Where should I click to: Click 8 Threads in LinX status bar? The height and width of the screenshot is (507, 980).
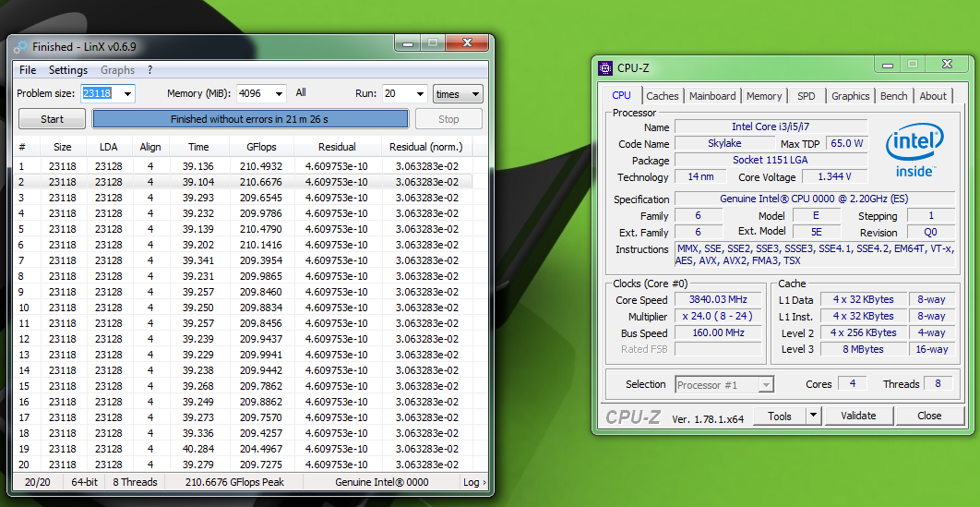click(x=135, y=482)
